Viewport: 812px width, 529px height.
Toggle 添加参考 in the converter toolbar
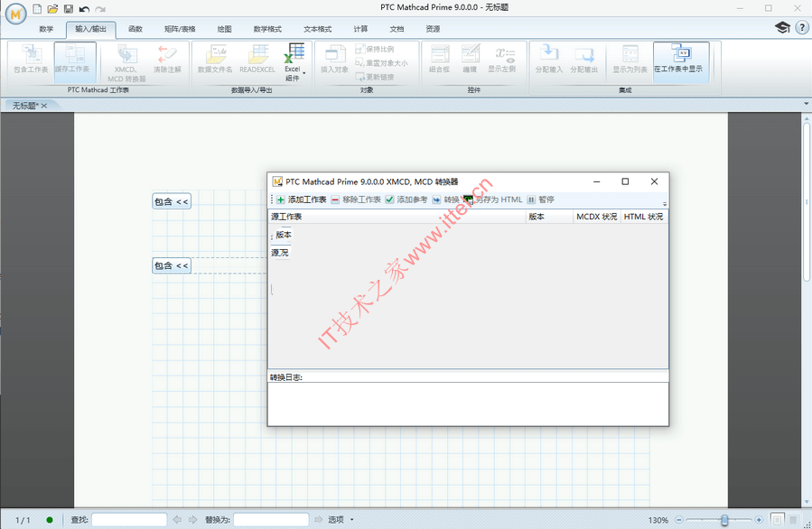click(x=406, y=200)
